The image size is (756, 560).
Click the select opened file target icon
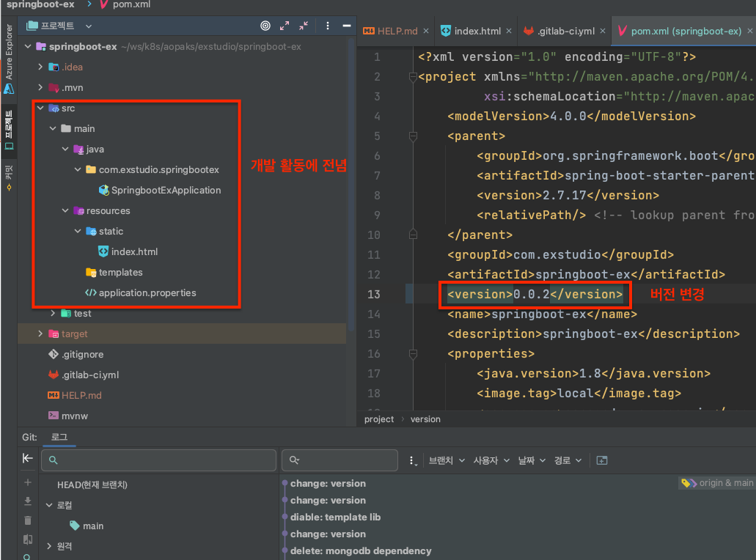(x=265, y=26)
